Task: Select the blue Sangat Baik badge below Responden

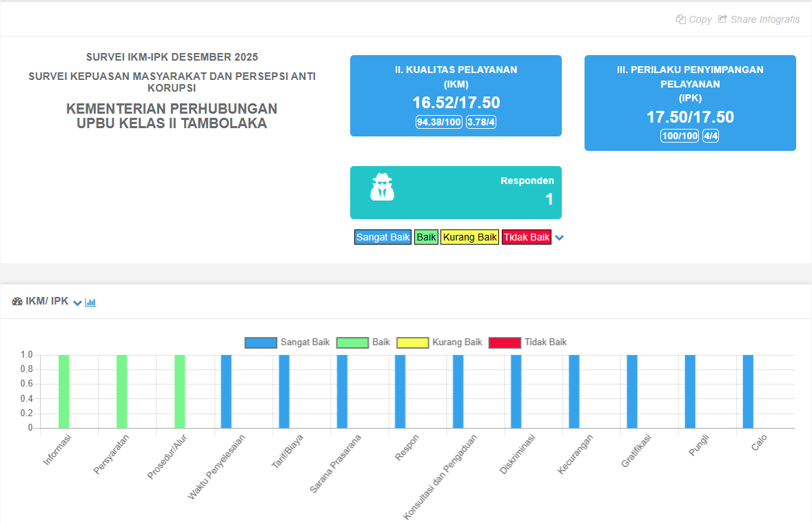Action: (x=383, y=237)
